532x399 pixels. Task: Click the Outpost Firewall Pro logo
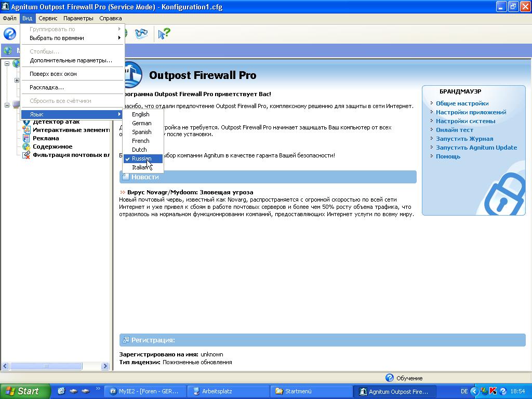[134, 75]
